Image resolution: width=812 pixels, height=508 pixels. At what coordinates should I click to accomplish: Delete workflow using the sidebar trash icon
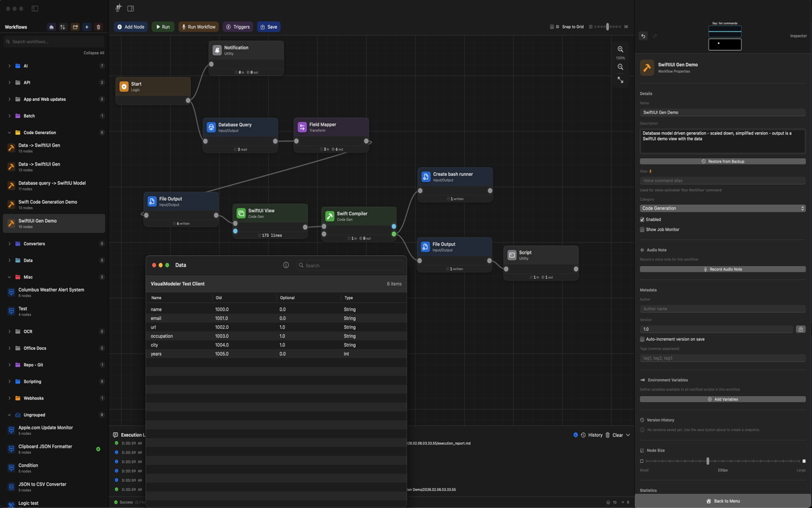(98, 27)
